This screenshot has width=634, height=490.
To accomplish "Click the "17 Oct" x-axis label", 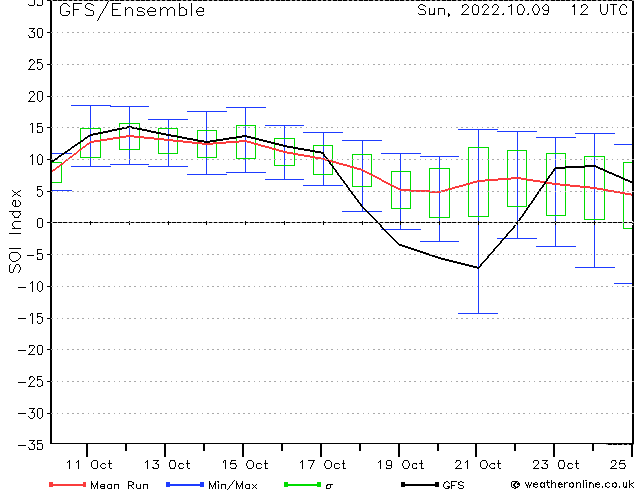I will (323, 465).
